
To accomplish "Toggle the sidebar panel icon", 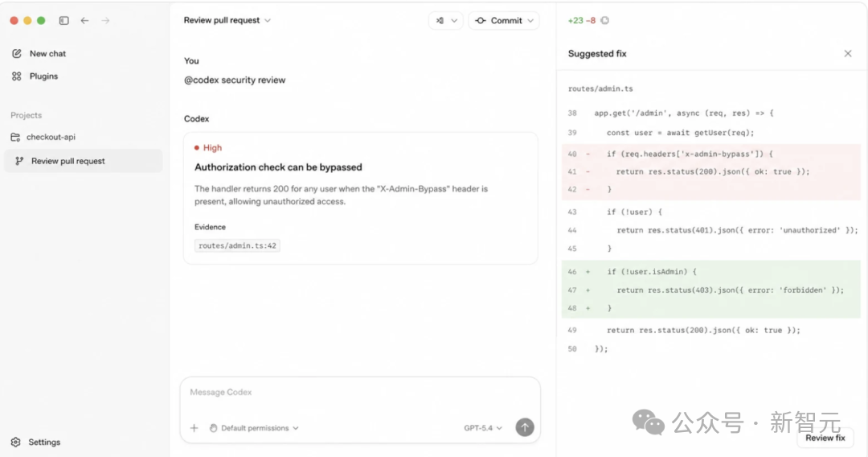I will click(64, 20).
